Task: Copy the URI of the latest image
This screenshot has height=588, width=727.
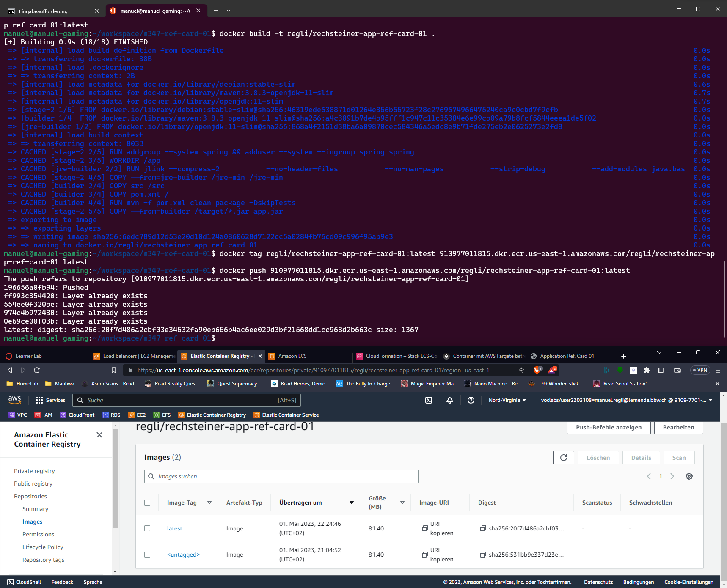Action: point(425,528)
